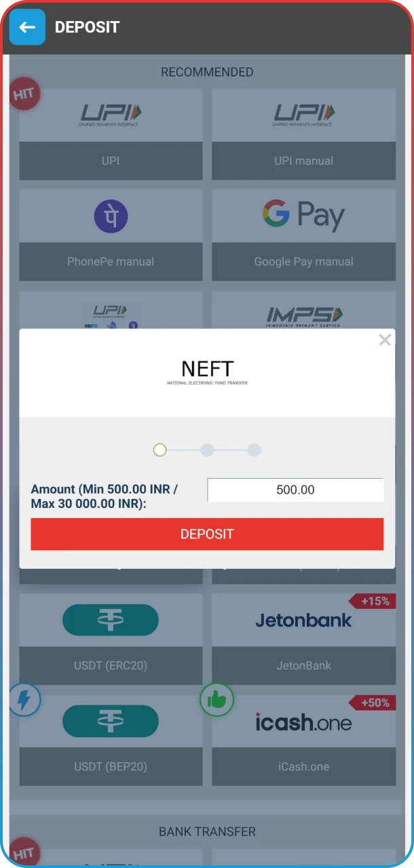Close the NEFT deposit dialog
Image resolution: width=414 pixels, height=868 pixels.
385,340
